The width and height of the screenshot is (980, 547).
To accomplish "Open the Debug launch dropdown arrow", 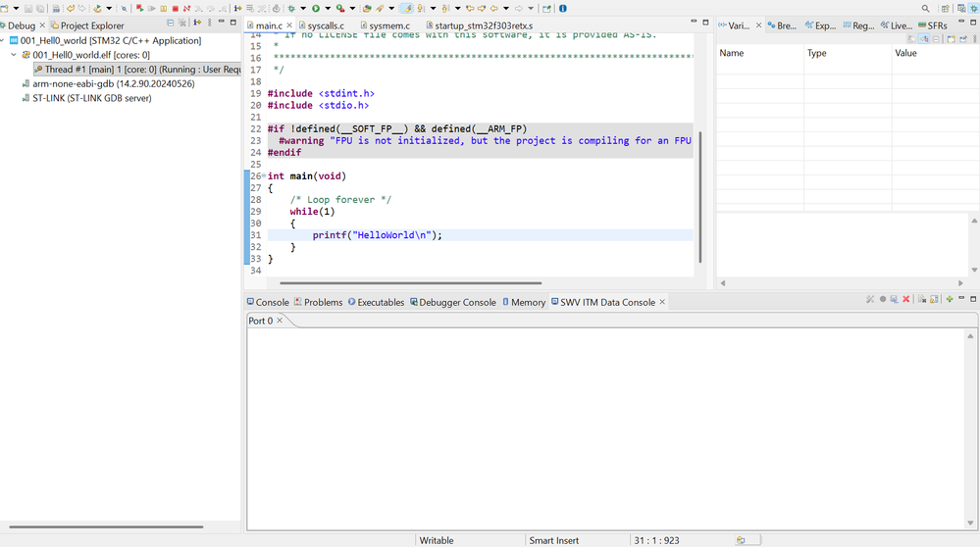I will [x=301, y=9].
